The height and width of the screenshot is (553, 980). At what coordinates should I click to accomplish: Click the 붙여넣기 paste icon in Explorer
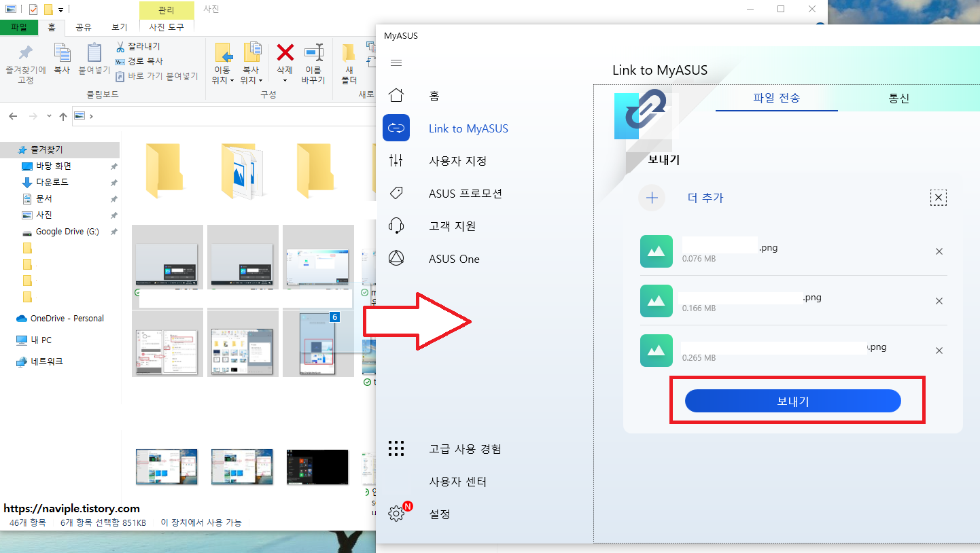pyautogui.click(x=94, y=53)
